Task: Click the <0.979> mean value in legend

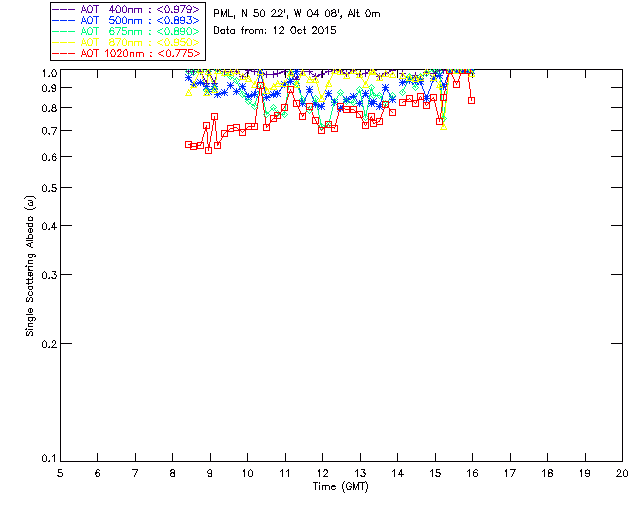Action: [178, 9]
